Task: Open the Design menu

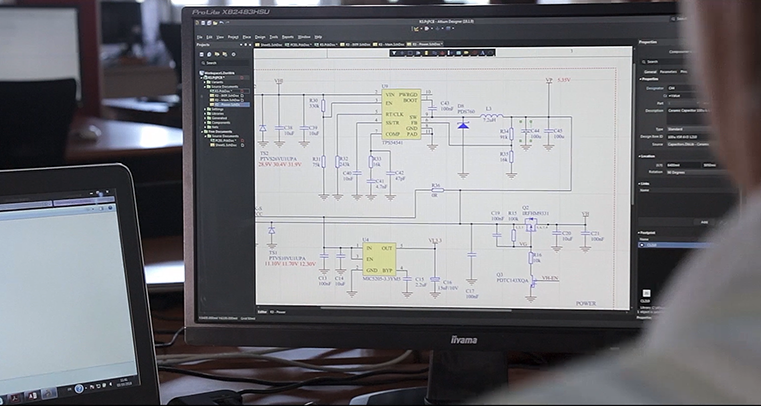Action: tap(260, 37)
